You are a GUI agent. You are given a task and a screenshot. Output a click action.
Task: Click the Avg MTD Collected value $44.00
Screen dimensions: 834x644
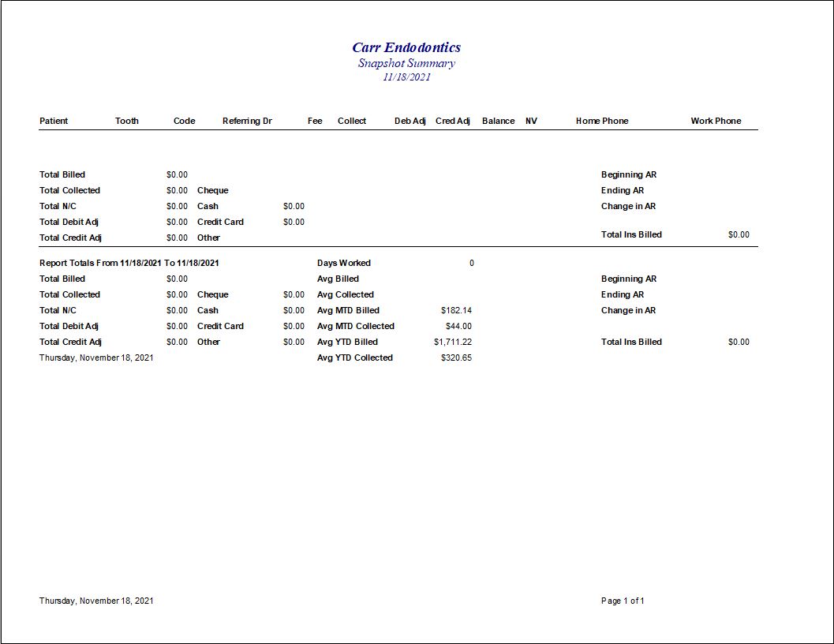tap(458, 326)
